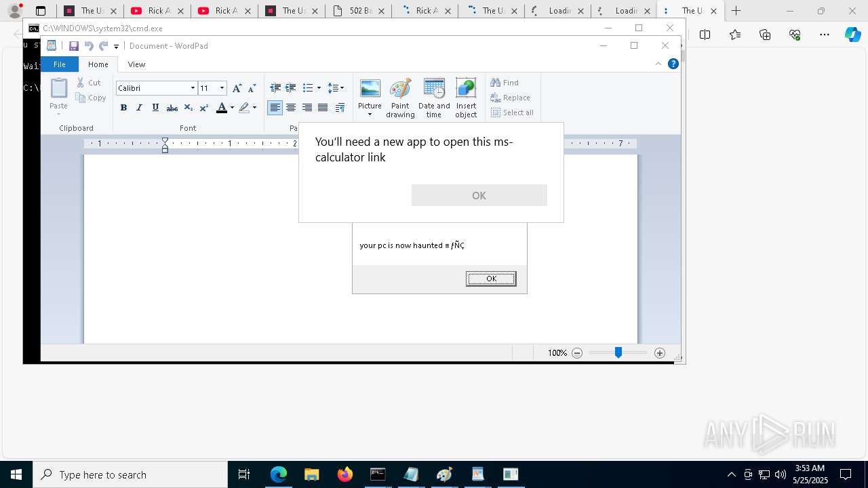
Task: Click the zoom out minus button
Action: (577, 353)
